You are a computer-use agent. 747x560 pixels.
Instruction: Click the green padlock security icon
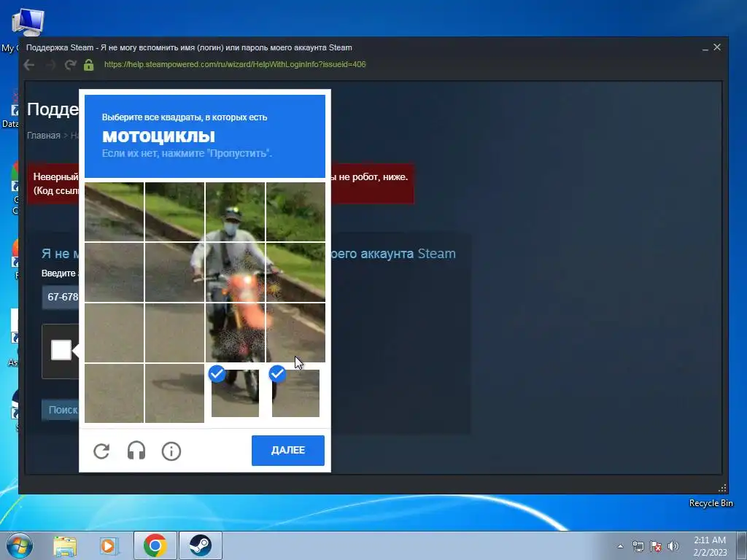(88, 65)
